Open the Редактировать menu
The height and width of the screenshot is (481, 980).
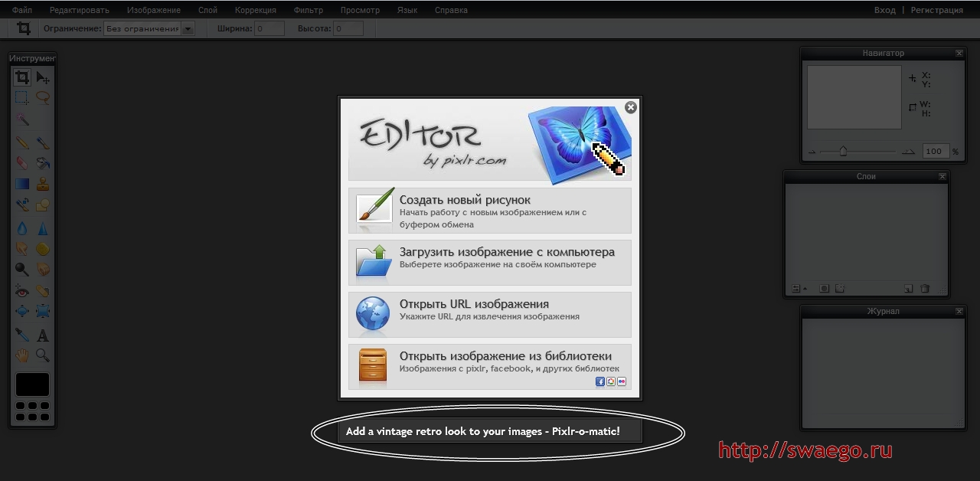[80, 10]
